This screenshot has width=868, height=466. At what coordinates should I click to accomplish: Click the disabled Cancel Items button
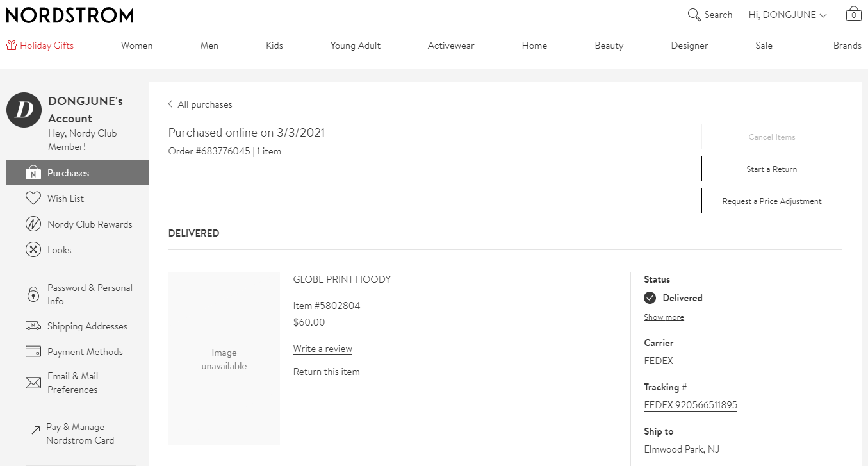[772, 137]
